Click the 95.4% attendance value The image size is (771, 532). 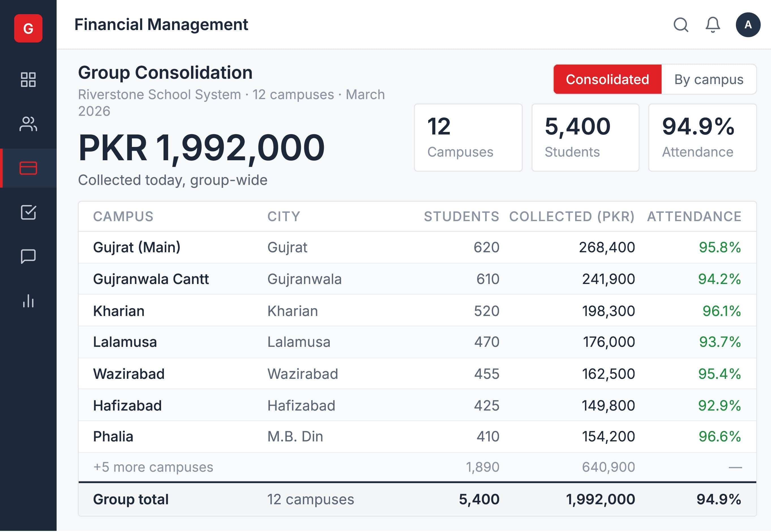pyautogui.click(x=719, y=374)
